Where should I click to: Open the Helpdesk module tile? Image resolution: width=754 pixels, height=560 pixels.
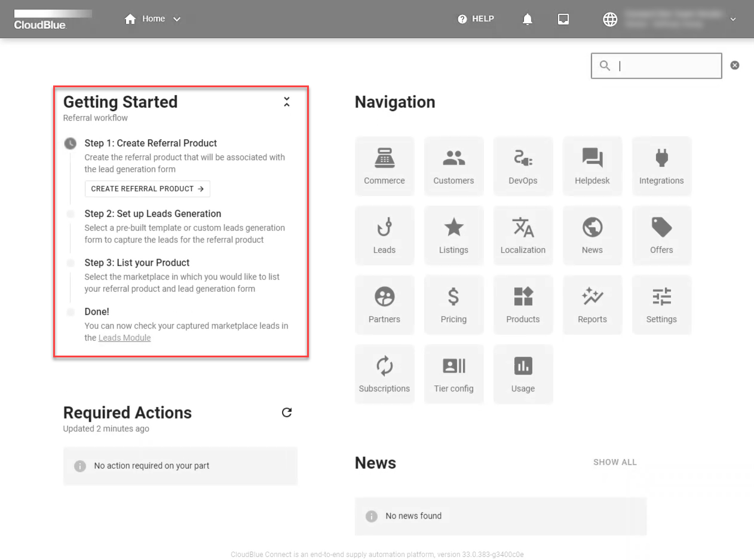[x=592, y=166]
